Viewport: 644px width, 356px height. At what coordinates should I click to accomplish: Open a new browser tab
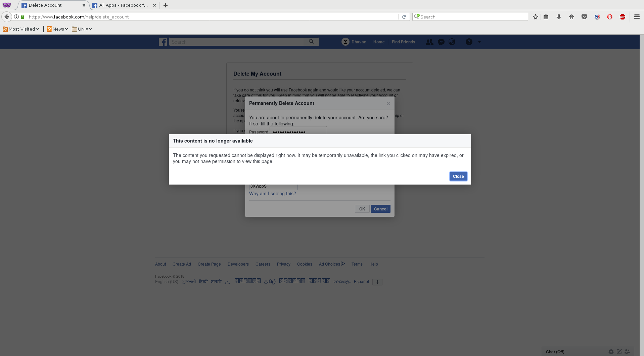pyautogui.click(x=166, y=5)
